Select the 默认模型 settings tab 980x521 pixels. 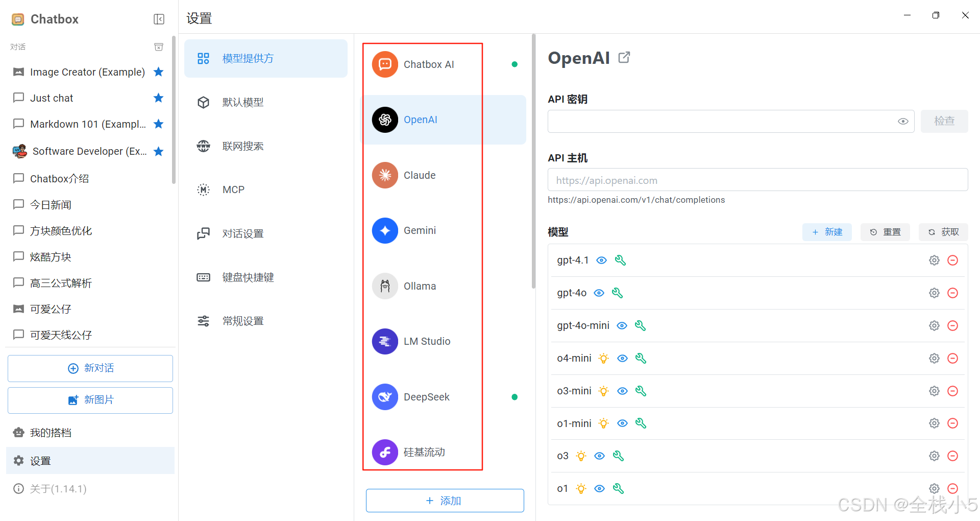[x=265, y=102]
